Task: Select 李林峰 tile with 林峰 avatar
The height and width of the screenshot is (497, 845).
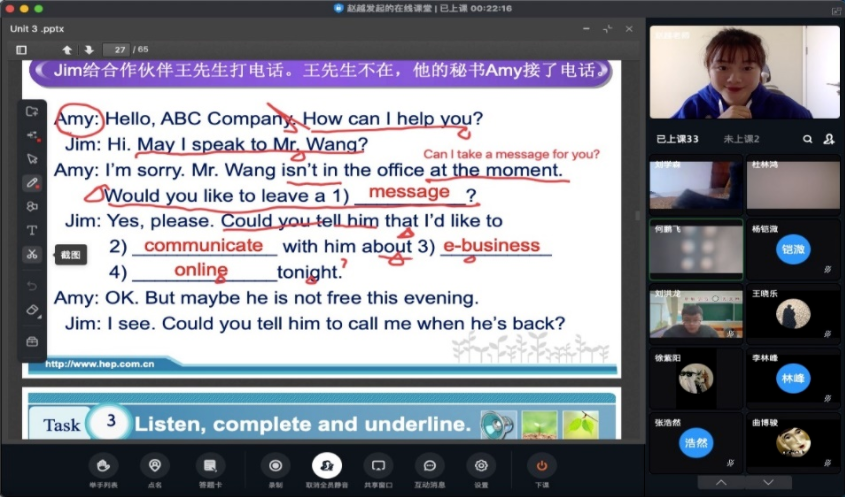Action: click(x=793, y=378)
